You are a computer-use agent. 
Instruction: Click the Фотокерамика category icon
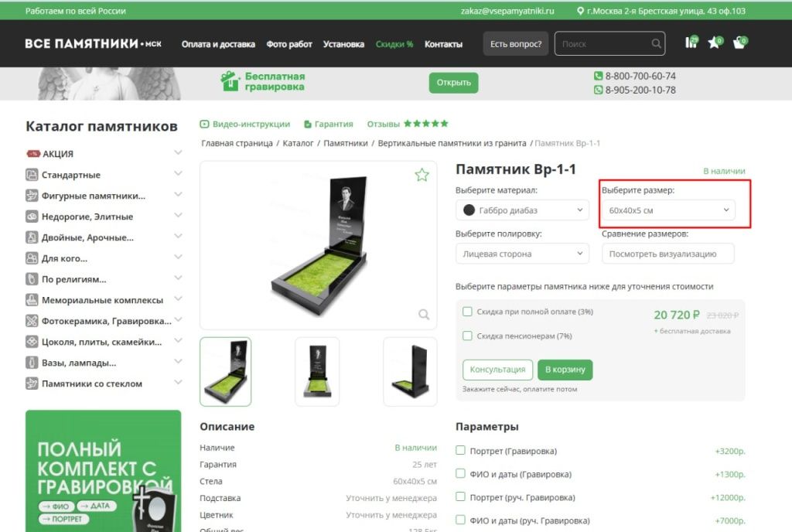31,320
